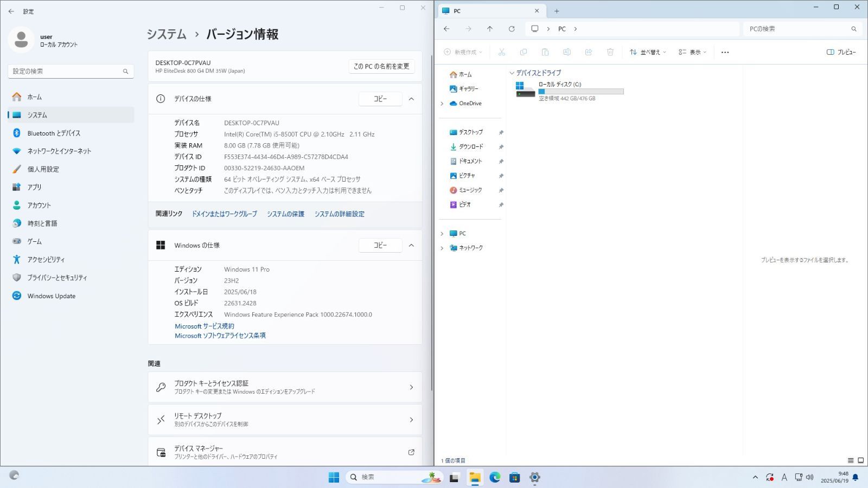868x488 pixels.
Task: Open Gallery in Explorer navigation pane
Action: (x=464, y=89)
